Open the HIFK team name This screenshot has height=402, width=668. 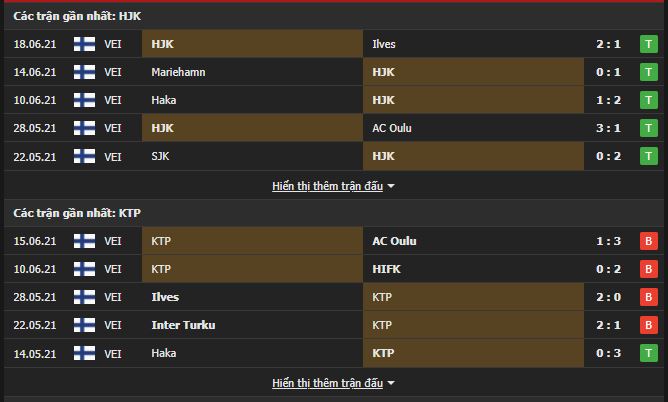387,269
